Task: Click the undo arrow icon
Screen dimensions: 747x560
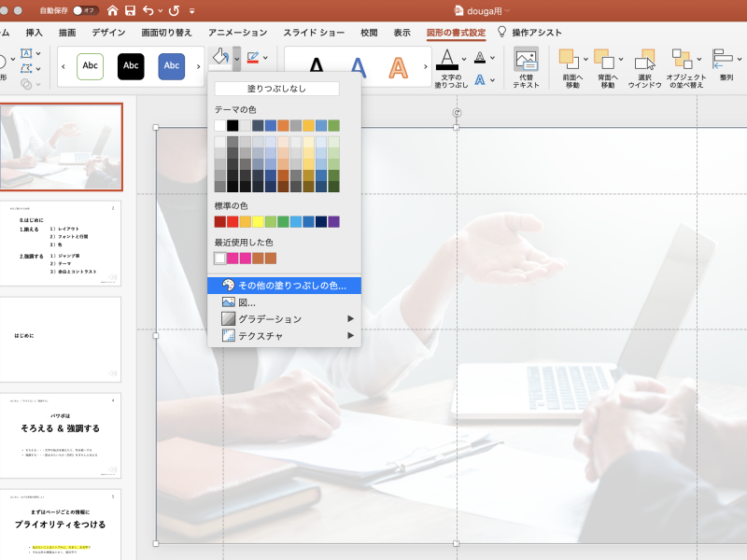Action: click(x=148, y=10)
